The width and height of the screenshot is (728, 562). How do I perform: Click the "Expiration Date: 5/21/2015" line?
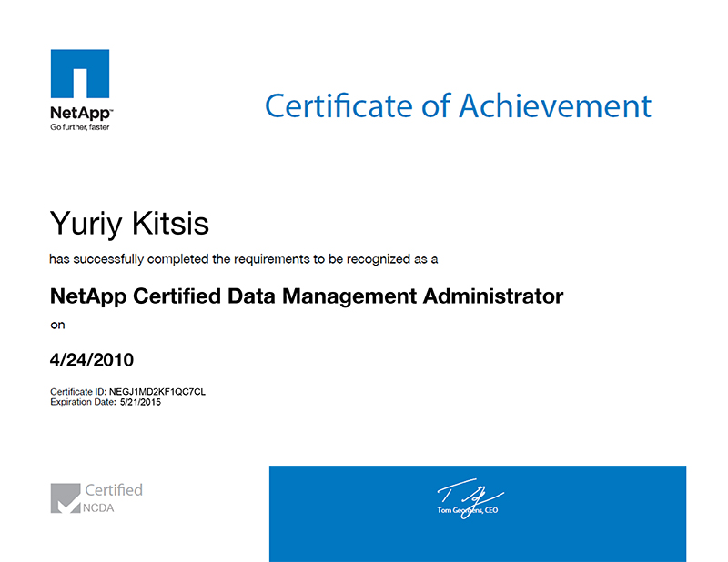click(106, 402)
